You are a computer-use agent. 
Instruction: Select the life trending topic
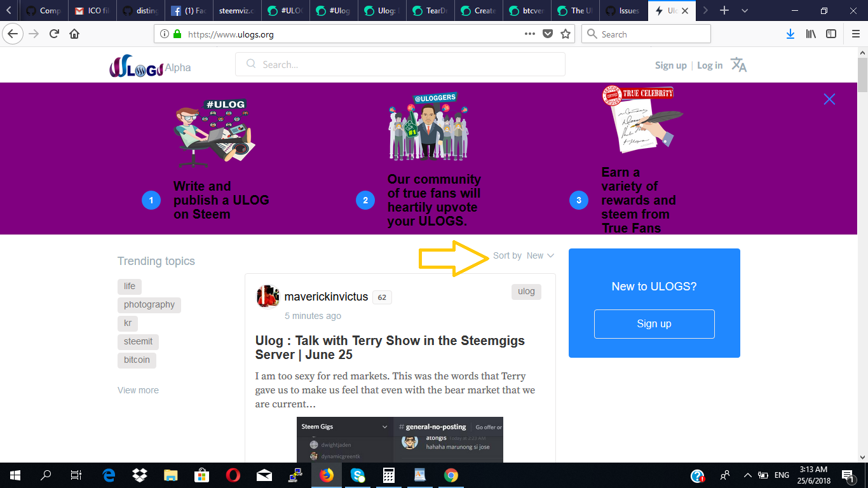pyautogui.click(x=130, y=287)
